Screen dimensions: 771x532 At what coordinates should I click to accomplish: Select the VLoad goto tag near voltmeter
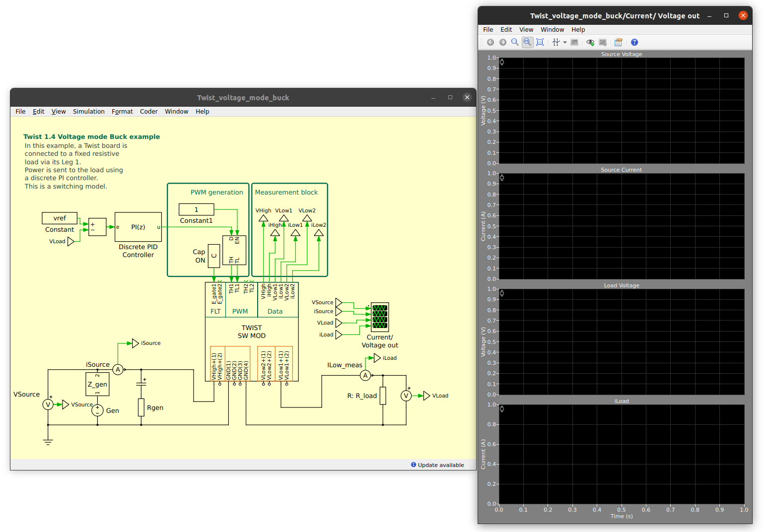[x=426, y=396]
